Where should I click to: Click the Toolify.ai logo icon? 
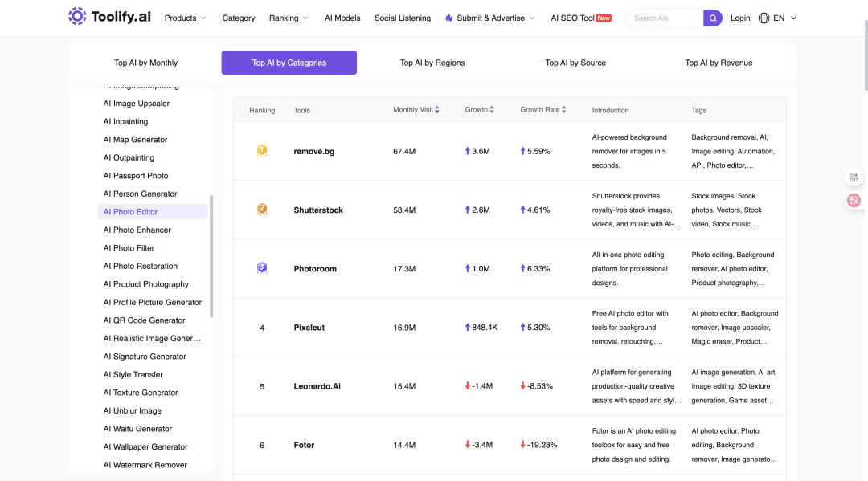(77, 17)
